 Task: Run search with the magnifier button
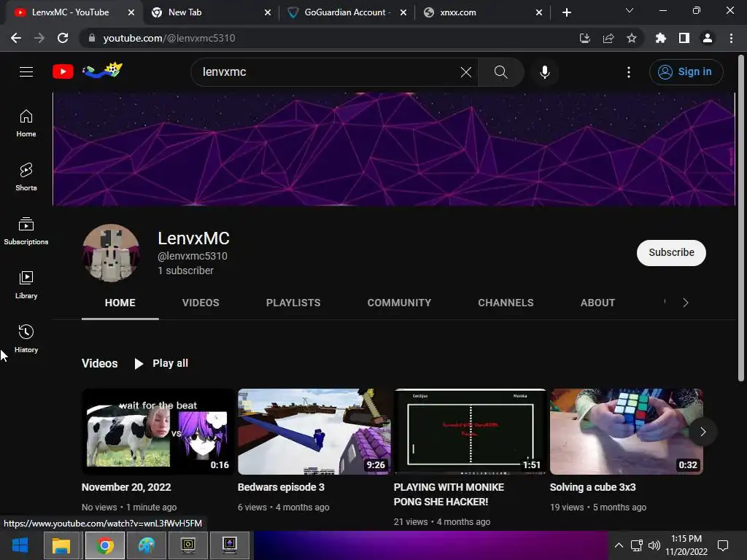point(500,72)
